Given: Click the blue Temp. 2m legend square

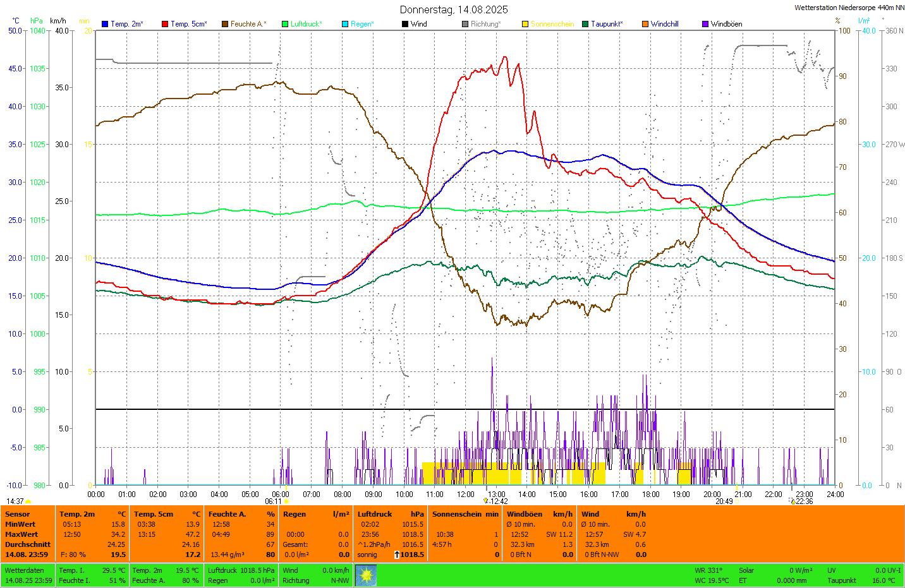Looking at the screenshot, I should [105, 24].
